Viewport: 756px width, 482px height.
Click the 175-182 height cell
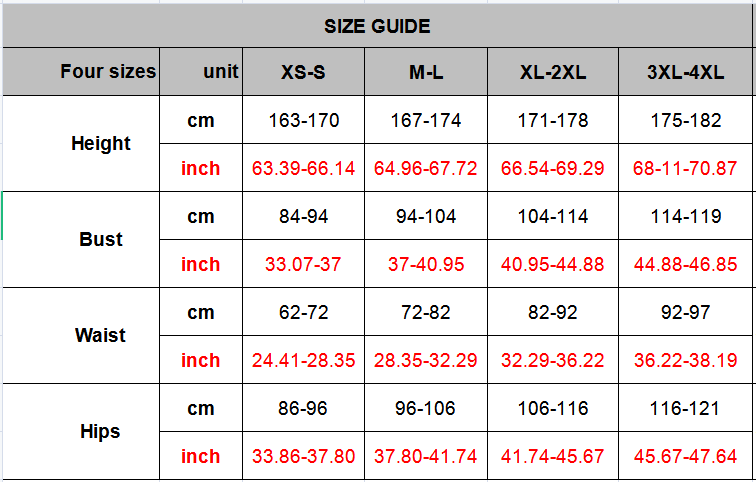pos(685,121)
